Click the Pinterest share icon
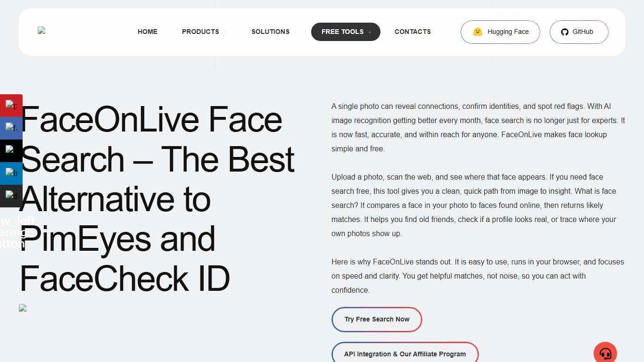Image resolution: width=644 pixels, height=362 pixels. point(11,105)
